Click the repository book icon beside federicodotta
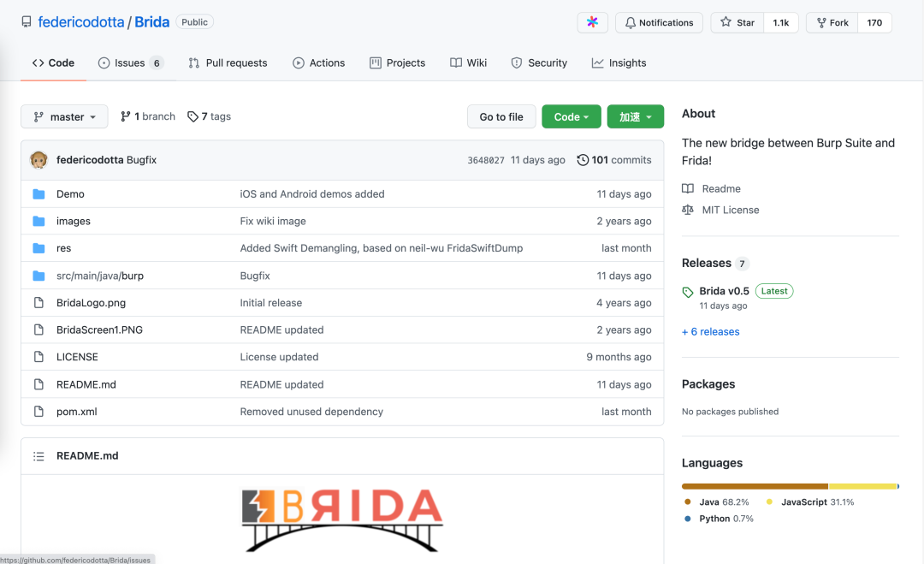 point(27,22)
